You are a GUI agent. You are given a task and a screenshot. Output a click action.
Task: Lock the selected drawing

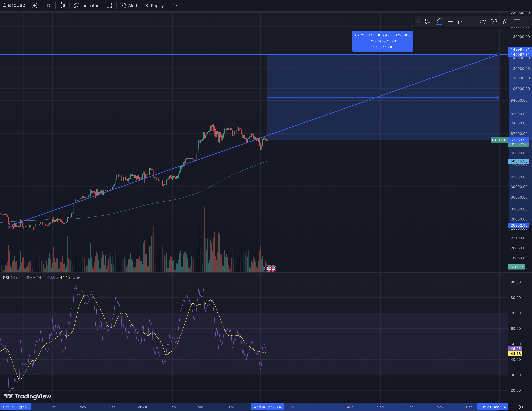click(x=506, y=21)
